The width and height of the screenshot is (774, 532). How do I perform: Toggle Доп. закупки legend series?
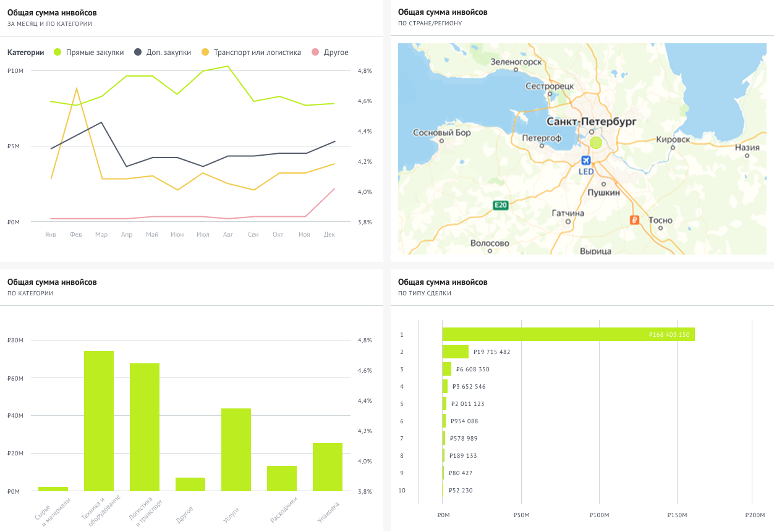tap(163, 53)
